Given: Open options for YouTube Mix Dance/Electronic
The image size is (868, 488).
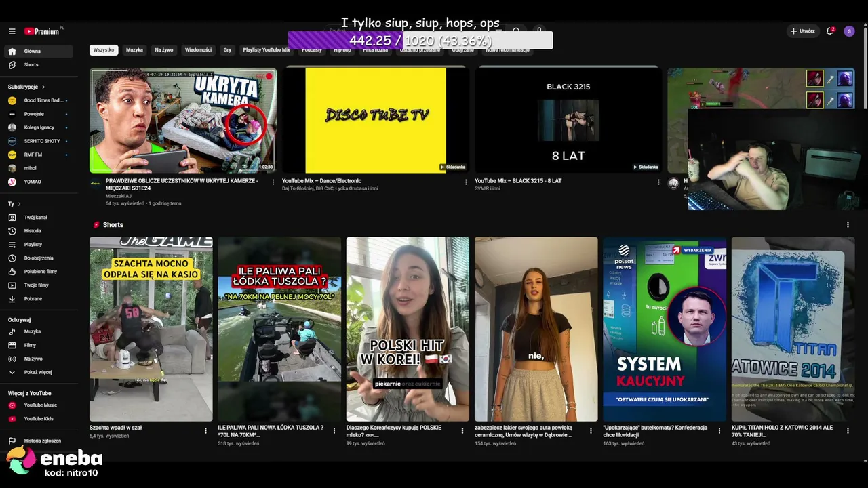Looking at the screenshot, I should point(466,182).
